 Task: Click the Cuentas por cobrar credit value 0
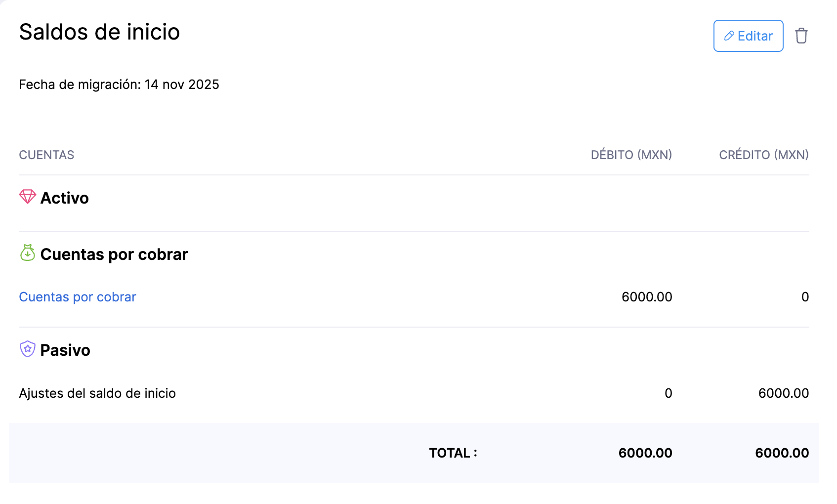coord(805,297)
